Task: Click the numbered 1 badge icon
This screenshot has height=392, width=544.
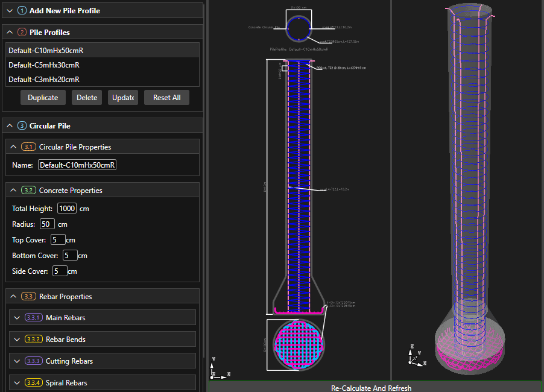Action: click(22, 11)
